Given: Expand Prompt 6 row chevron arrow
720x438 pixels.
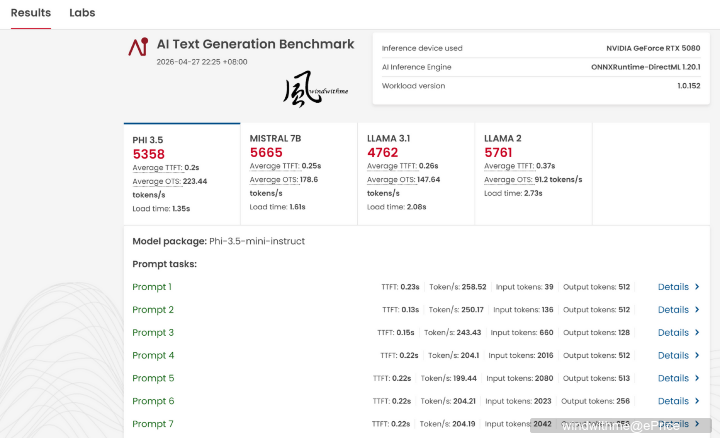Looking at the screenshot, I should pos(697,401).
